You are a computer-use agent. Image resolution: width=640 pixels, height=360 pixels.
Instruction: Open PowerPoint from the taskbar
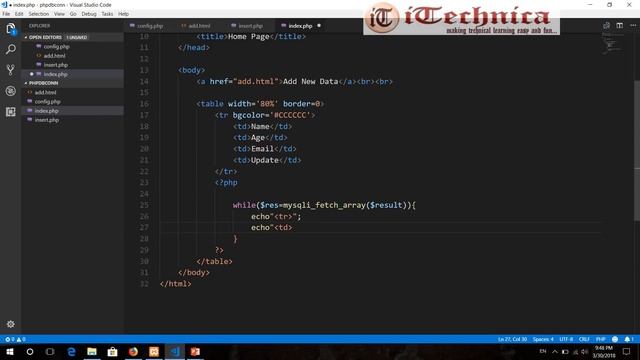tap(195, 351)
